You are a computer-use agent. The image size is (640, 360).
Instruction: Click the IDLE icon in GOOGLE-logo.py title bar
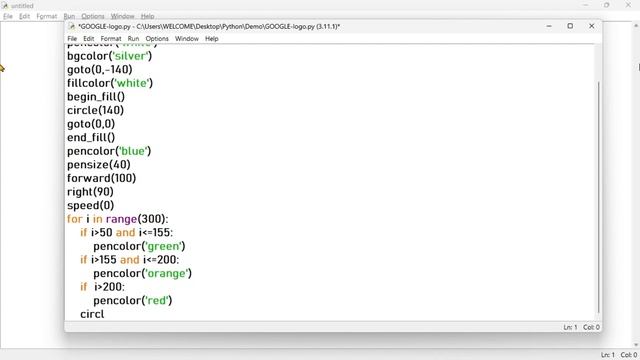pos(72,27)
